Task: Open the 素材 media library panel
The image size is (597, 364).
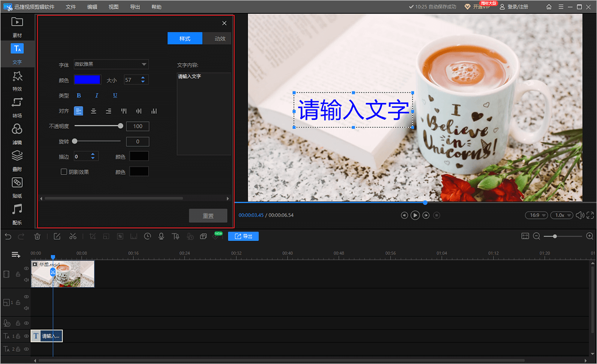Action: [x=17, y=27]
